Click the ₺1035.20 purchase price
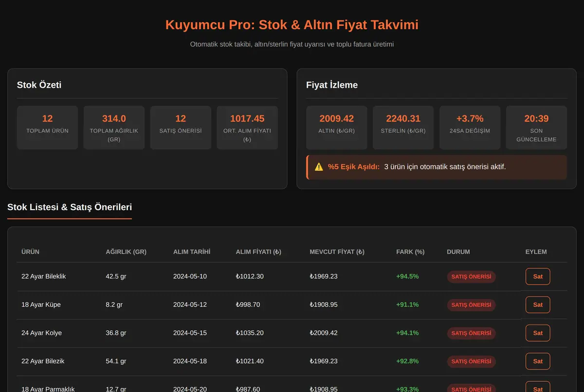The width and height of the screenshot is (584, 392). point(250,333)
